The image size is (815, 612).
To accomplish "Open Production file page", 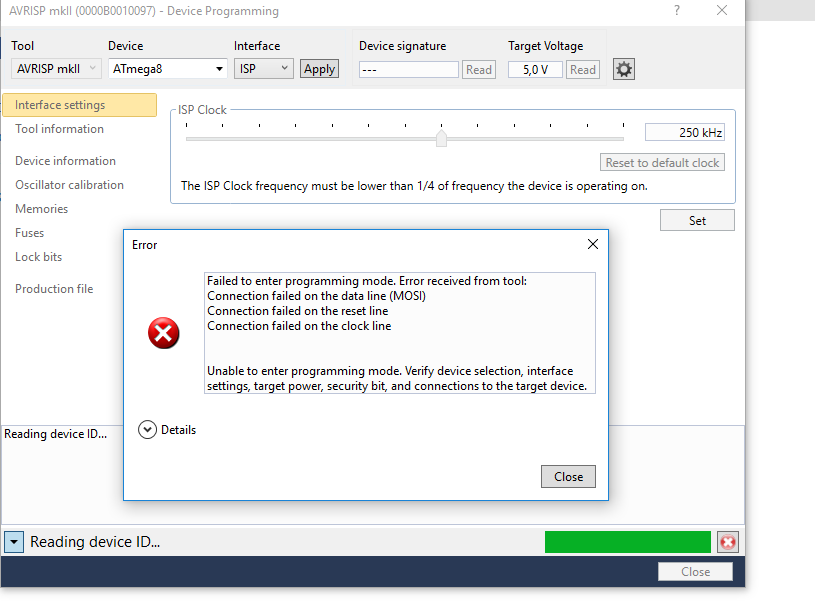I will 54,289.
